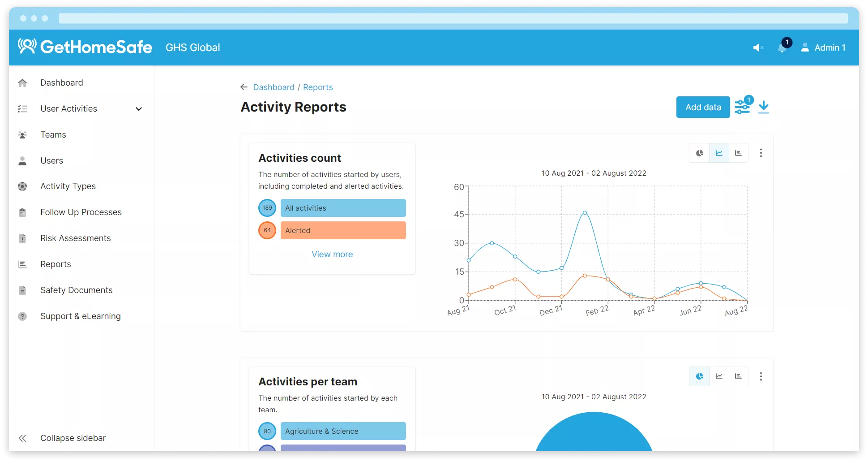Click the back arrow beside Dashboard breadcrumb

[x=244, y=87]
